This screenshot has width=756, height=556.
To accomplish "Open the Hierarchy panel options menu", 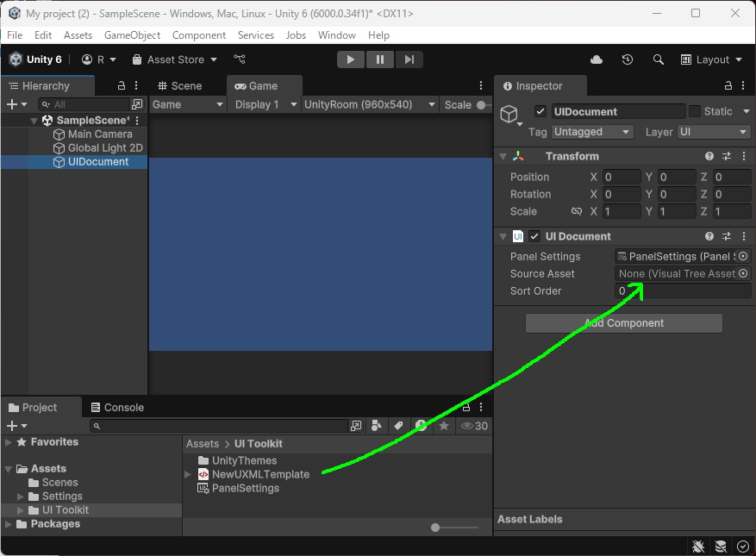I will pos(136,85).
